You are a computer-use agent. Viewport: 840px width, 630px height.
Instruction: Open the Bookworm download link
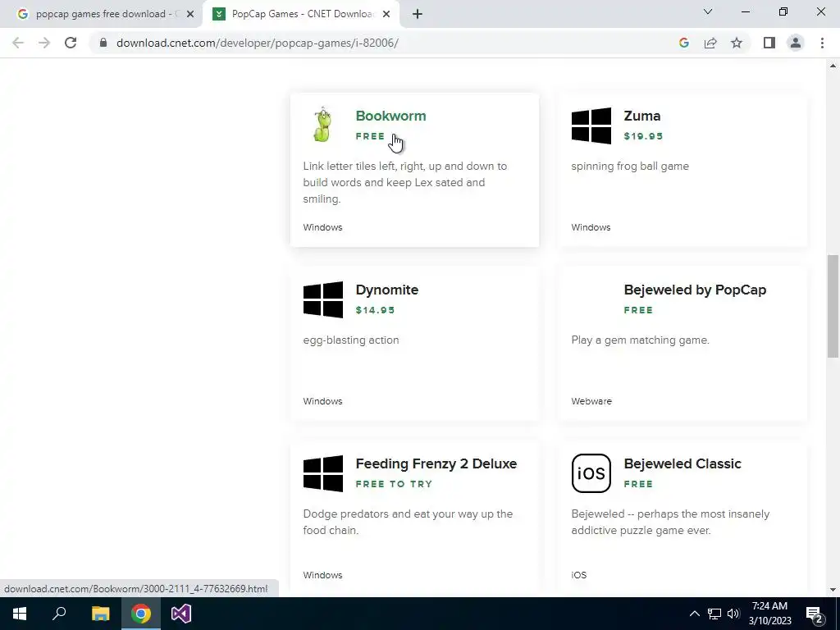coord(390,116)
